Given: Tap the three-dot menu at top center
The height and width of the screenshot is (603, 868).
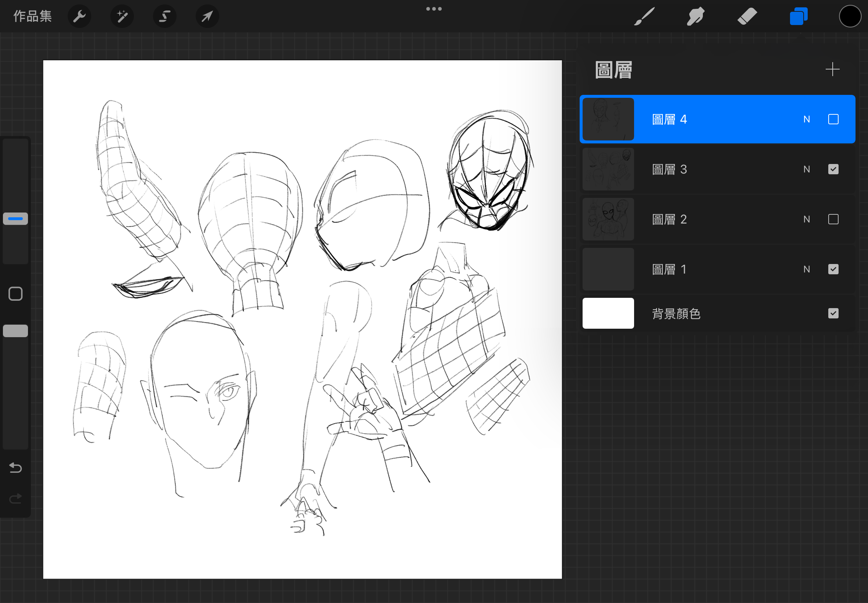Looking at the screenshot, I should point(434,9).
